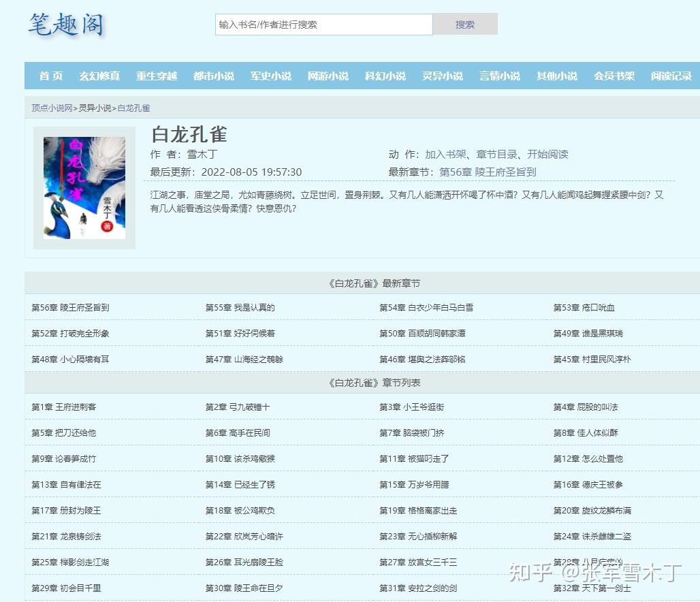Open 第52章 打破完全形象
Viewport: 700px width, 602px height.
pyautogui.click(x=70, y=334)
